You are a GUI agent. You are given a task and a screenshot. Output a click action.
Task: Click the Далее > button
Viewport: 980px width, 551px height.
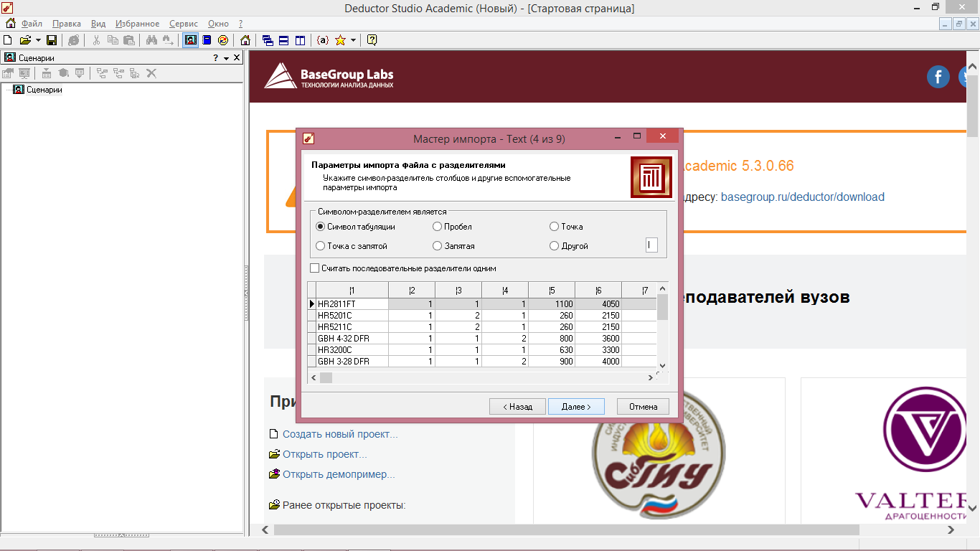[576, 407]
